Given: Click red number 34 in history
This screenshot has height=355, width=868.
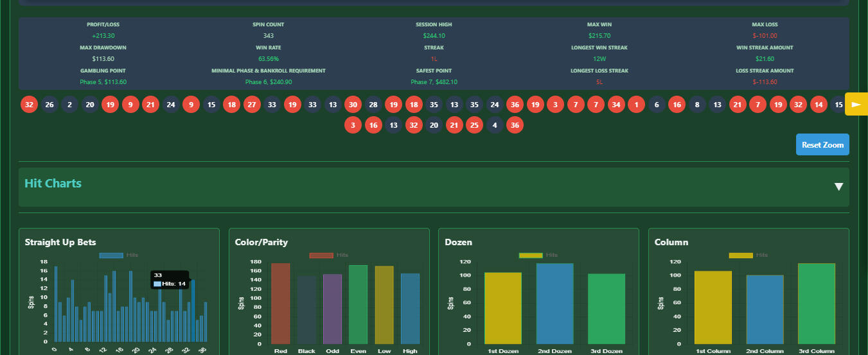Looking at the screenshot, I should 616,104.
